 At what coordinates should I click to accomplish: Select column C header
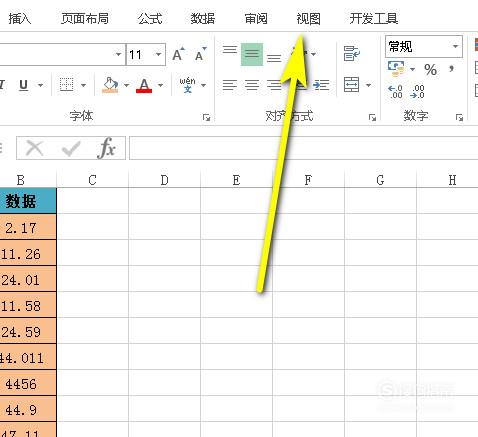[92, 180]
